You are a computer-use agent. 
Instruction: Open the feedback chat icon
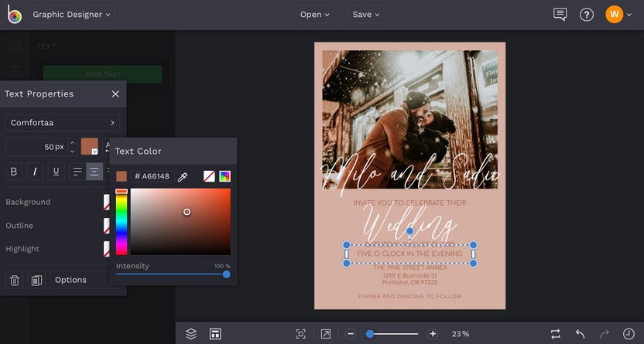click(560, 15)
